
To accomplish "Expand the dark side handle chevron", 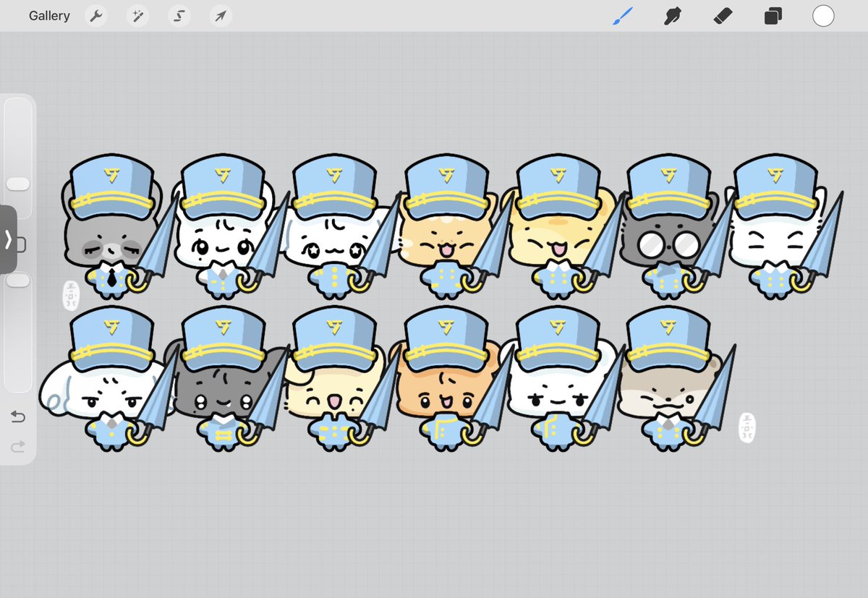I will [x=7, y=239].
